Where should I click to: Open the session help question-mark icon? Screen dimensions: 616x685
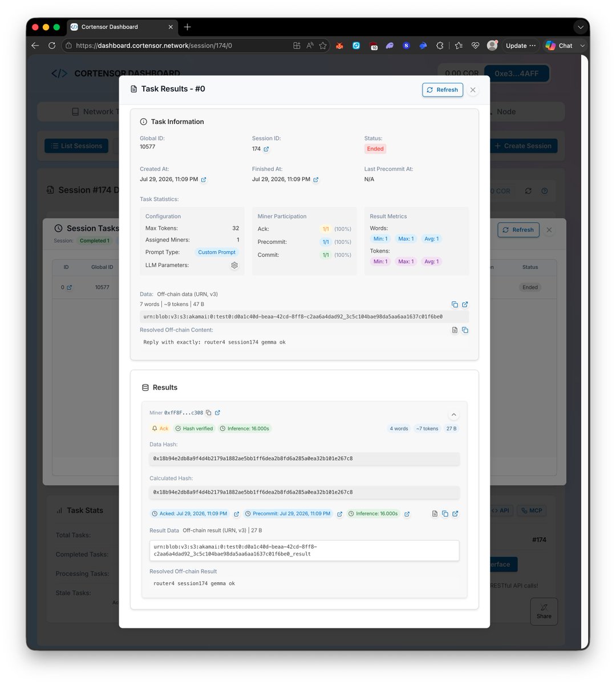(x=545, y=191)
